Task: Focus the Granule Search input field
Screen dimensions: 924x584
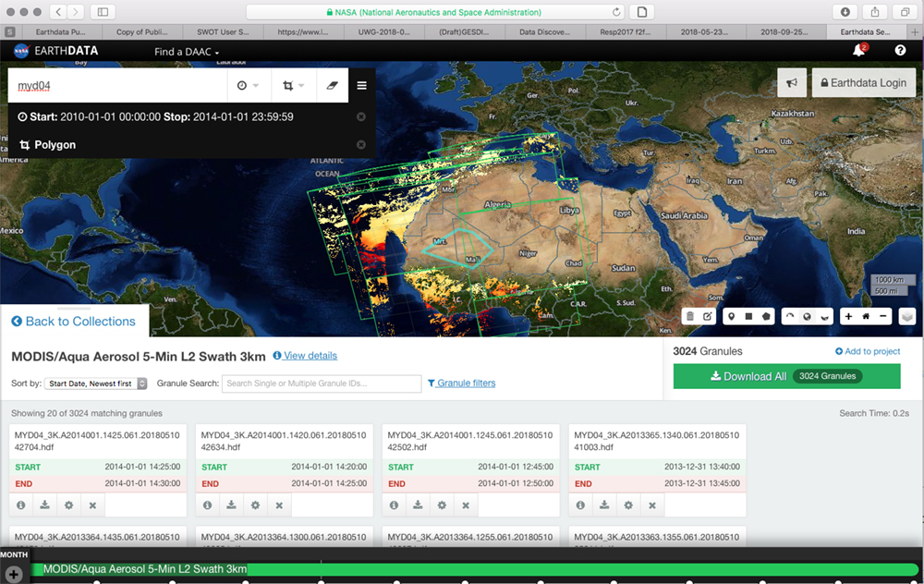Action: coord(322,383)
